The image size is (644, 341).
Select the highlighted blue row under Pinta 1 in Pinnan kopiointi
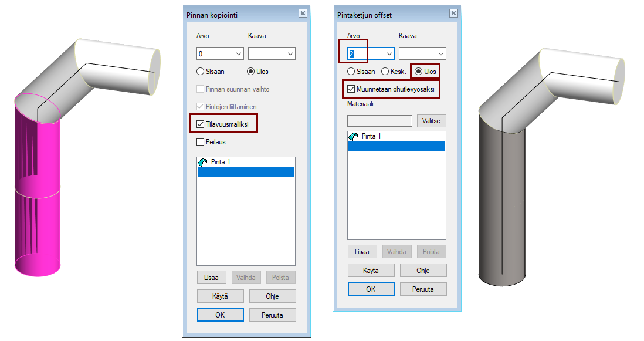246,172
